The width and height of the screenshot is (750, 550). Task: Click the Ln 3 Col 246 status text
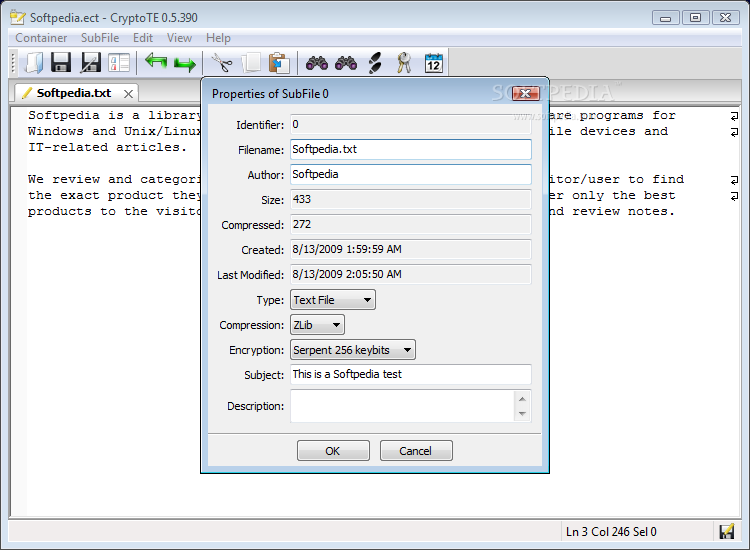pos(611,531)
